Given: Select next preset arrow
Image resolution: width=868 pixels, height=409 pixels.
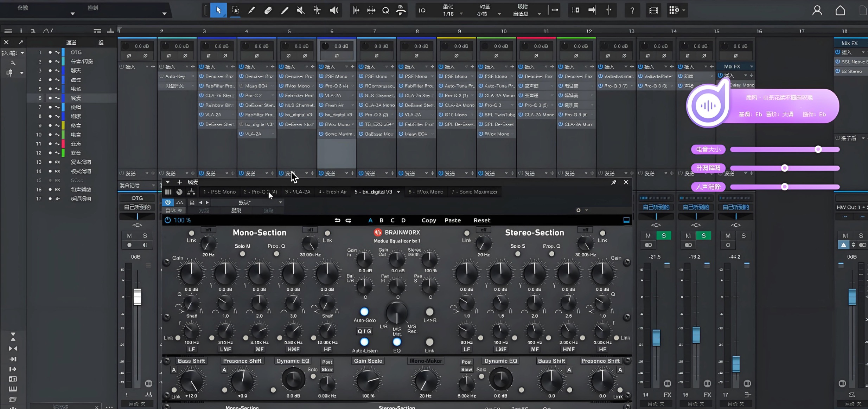Looking at the screenshot, I should click(x=207, y=202).
